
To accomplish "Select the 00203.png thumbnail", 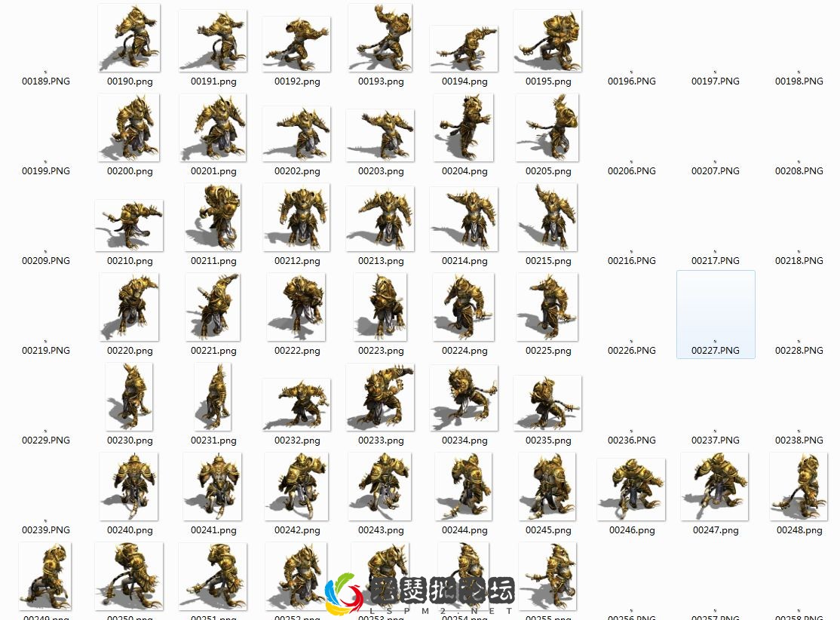I will click(380, 135).
